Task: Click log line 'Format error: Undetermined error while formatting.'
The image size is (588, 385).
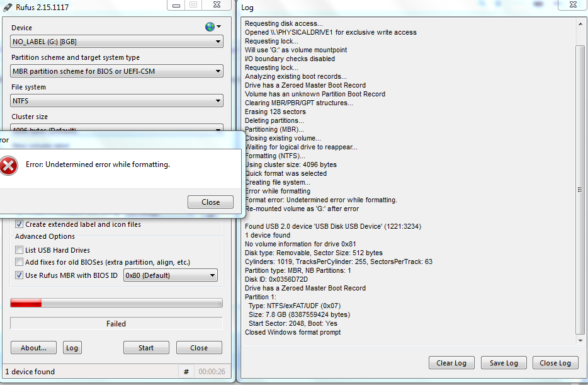Action: tap(321, 200)
